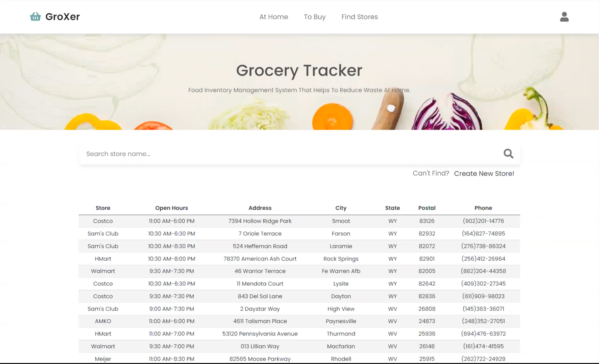Select the HMart row in Rock Springs
Image resolution: width=599 pixels, height=364 pixels.
[103, 259]
